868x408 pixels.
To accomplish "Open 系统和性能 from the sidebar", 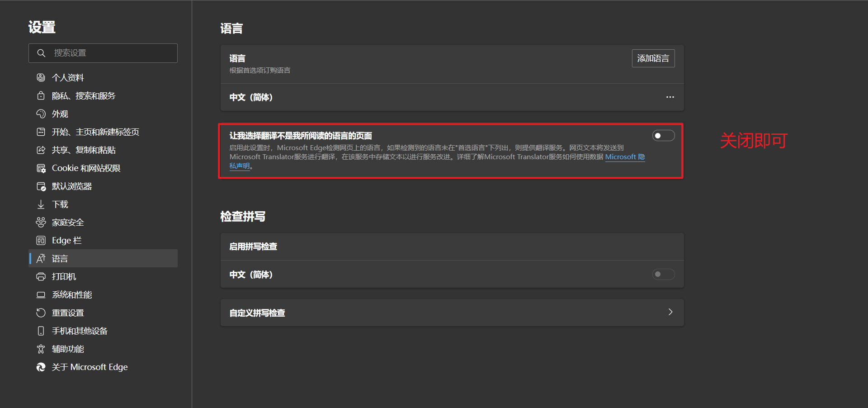I will [x=41, y=294].
